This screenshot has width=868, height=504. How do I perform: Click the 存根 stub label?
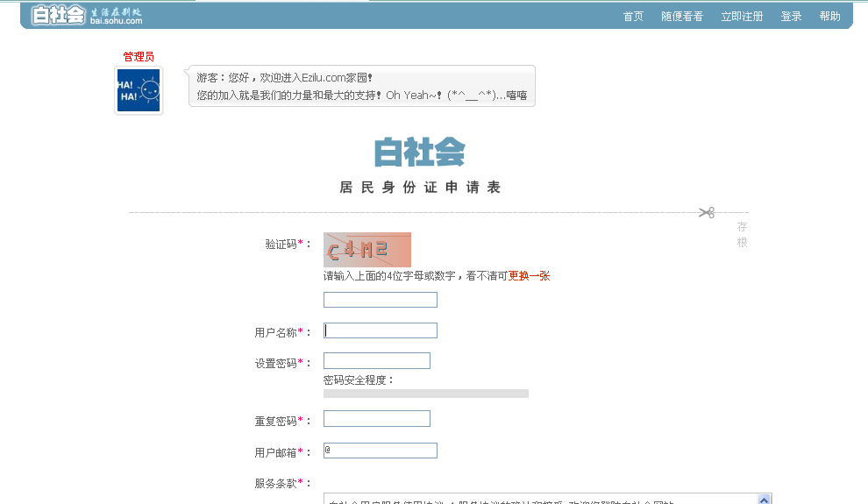pos(743,235)
